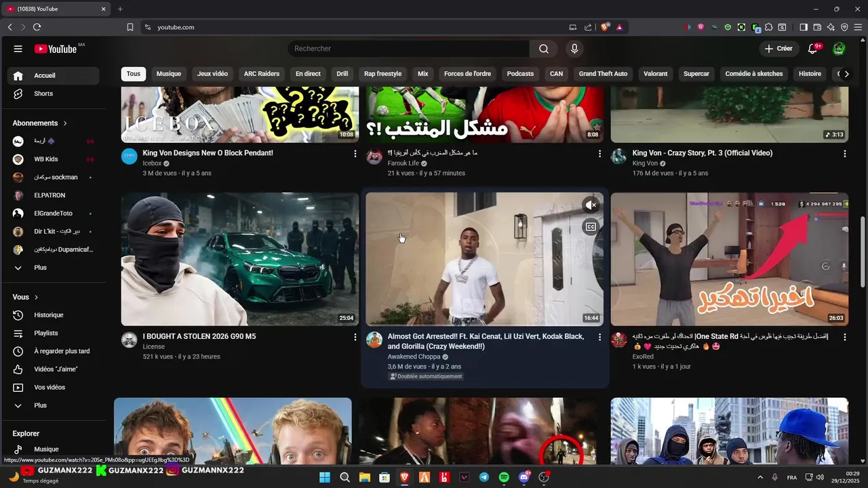868x488 pixels.
Task: Open options menu for ExoRed video
Action: 844,337
